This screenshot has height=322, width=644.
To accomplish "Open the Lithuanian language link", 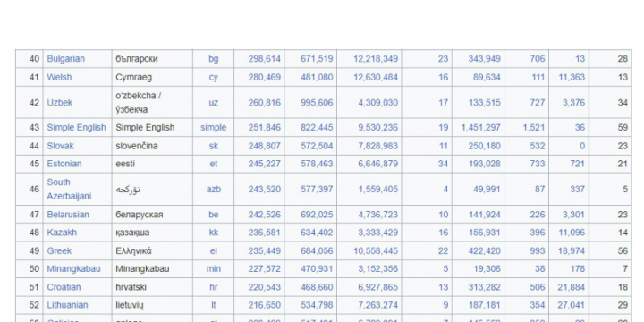I will click(x=67, y=305).
